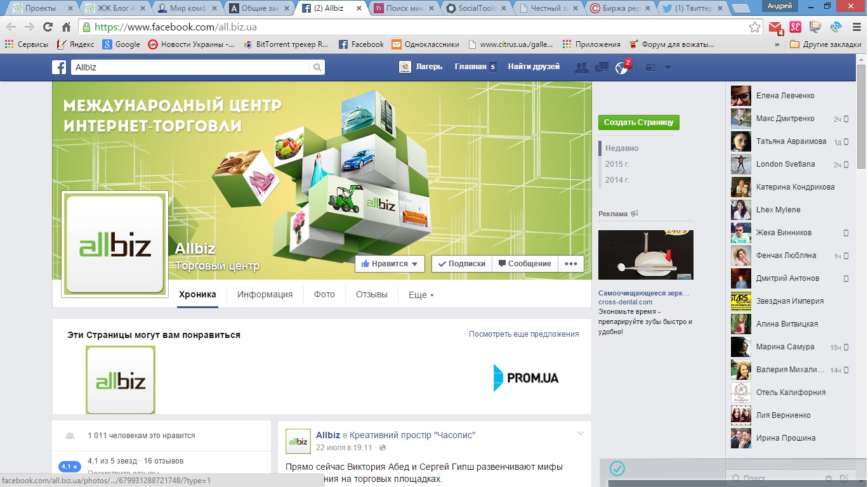This screenshot has width=868, height=487.
Task: Select Недавно in timeline navigation
Action: click(622, 148)
